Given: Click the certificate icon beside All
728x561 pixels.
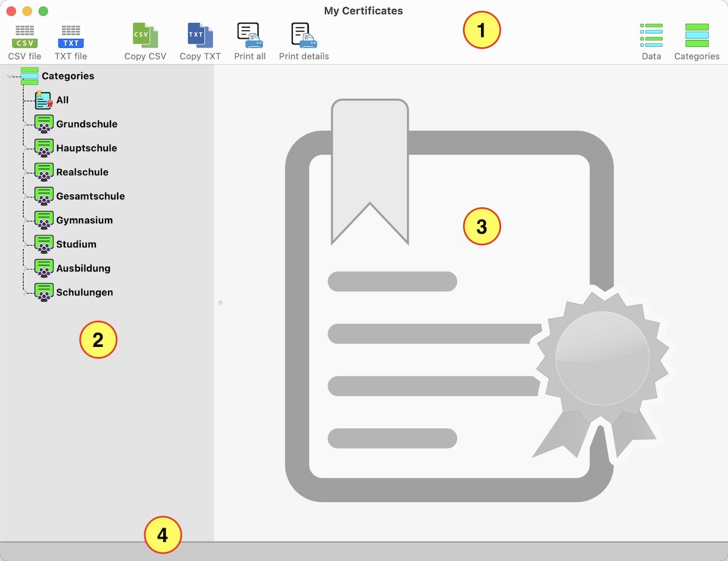Looking at the screenshot, I should (x=44, y=99).
